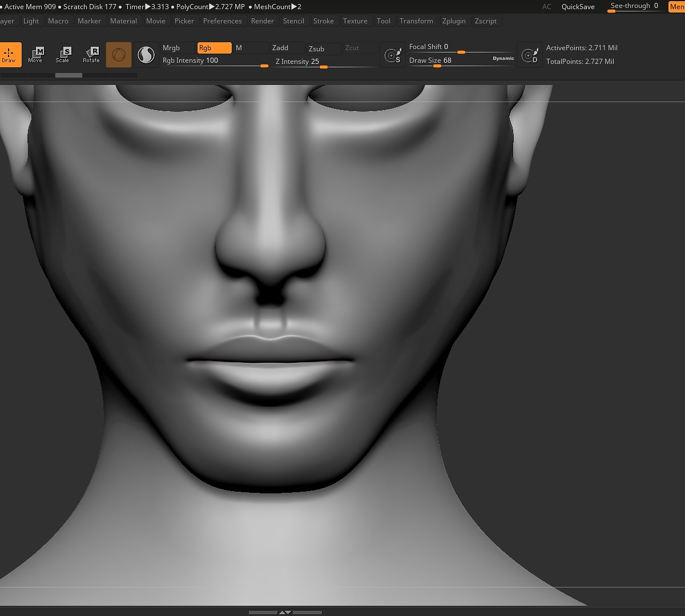Click the S brush size icon
This screenshot has width=685, height=616.
tap(393, 55)
